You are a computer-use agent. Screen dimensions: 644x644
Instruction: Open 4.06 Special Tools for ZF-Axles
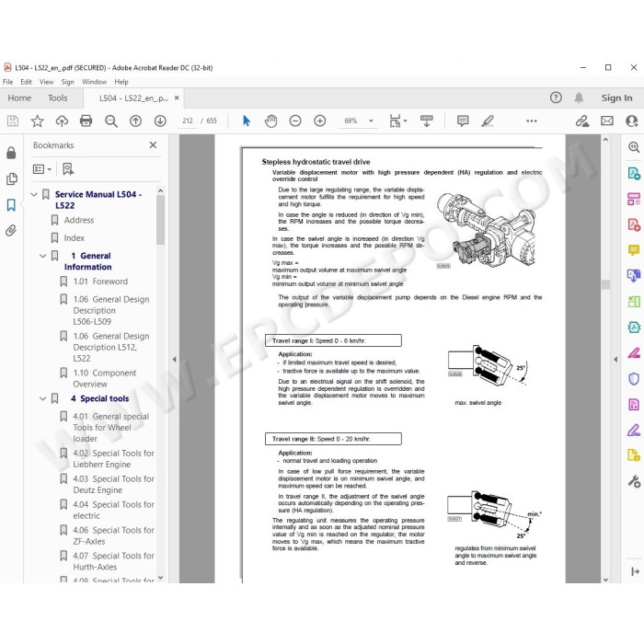click(x=113, y=535)
